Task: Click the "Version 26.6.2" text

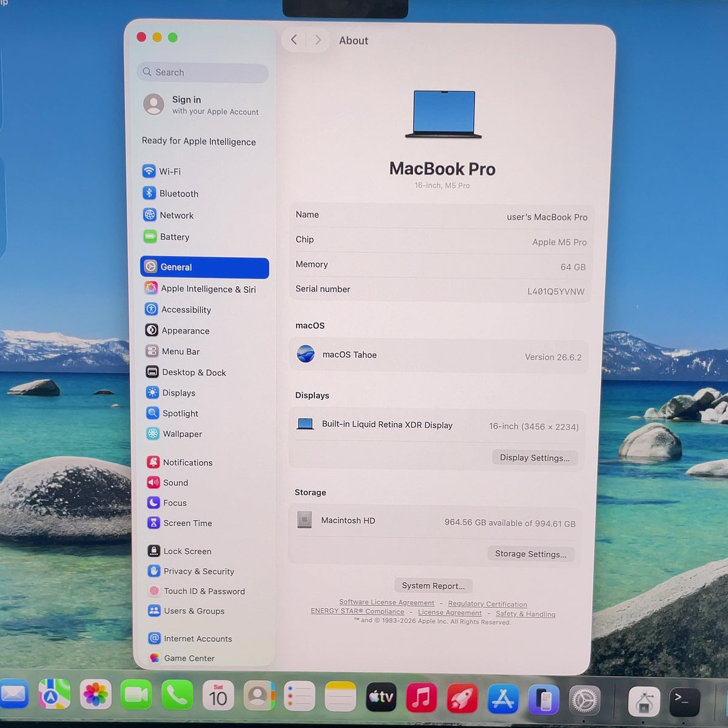Action: pos(553,357)
